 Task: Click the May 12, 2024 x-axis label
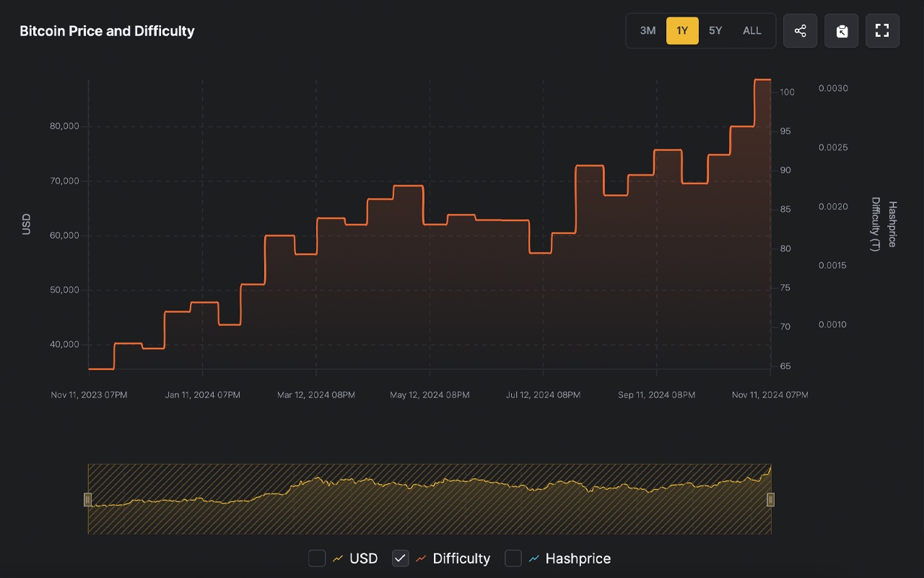430,395
